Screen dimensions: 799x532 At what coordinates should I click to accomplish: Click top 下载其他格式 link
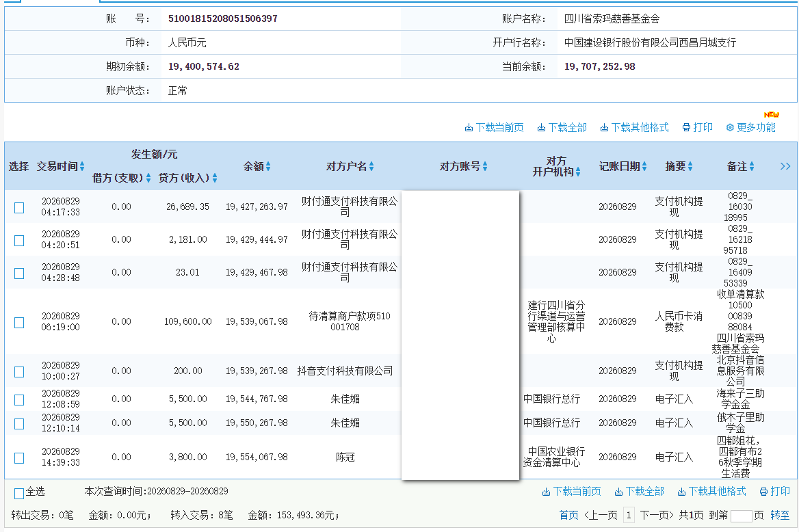(634, 127)
